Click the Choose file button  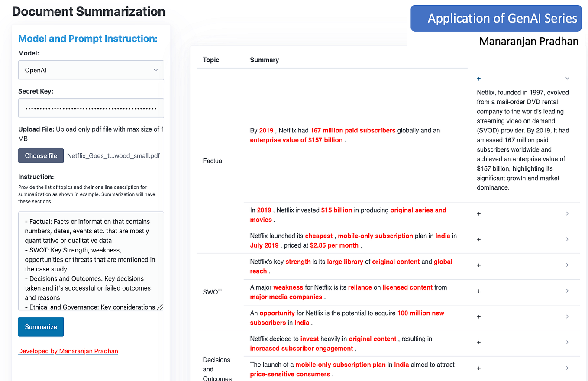tap(41, 155)
